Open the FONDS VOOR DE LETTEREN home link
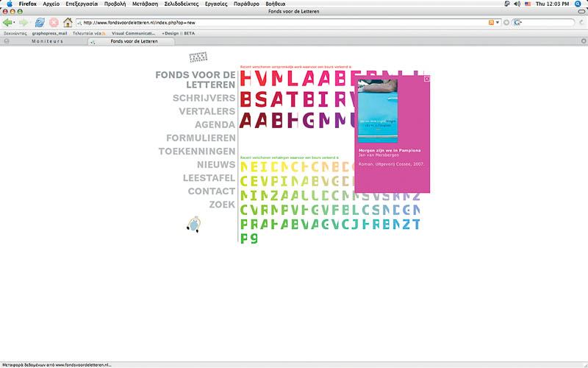The height and width of the screenshot is (368, 588). click(196, 79)
